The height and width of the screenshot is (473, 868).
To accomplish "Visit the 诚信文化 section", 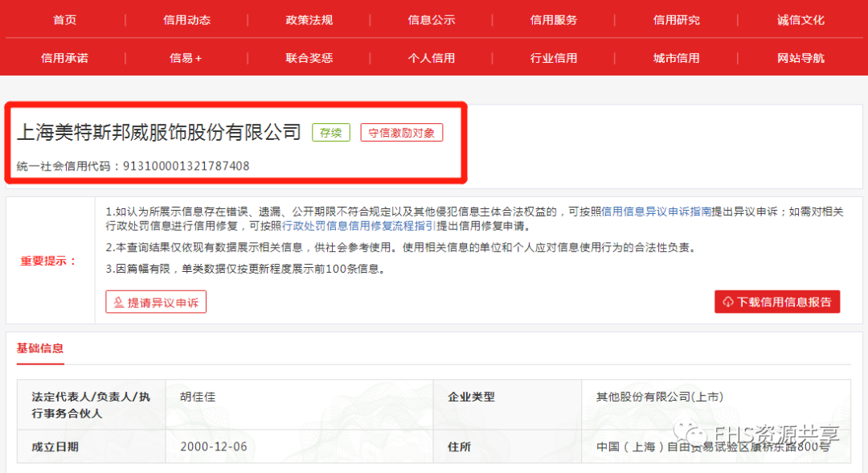I will (800, 20).
